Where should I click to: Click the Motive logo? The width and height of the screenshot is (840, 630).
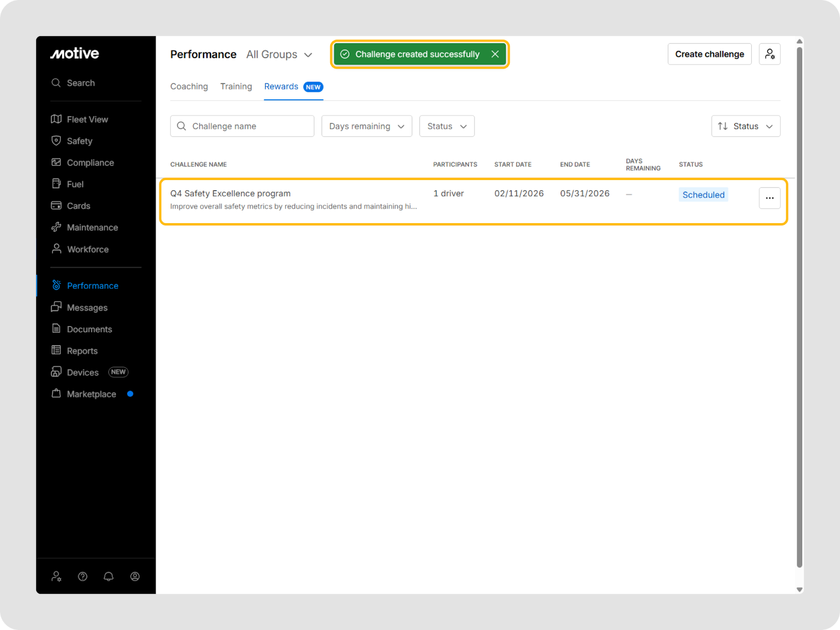coord(75,54)
